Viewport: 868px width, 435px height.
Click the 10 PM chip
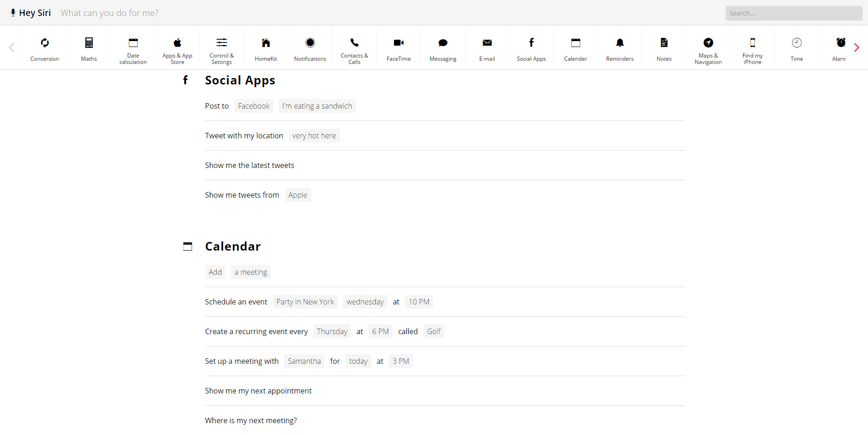coord(419,302)
